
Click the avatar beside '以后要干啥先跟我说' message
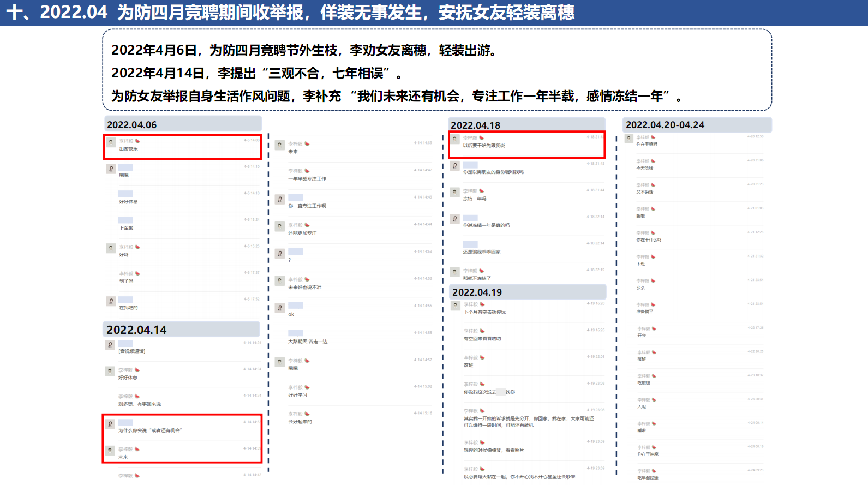[x=454, y=139]
